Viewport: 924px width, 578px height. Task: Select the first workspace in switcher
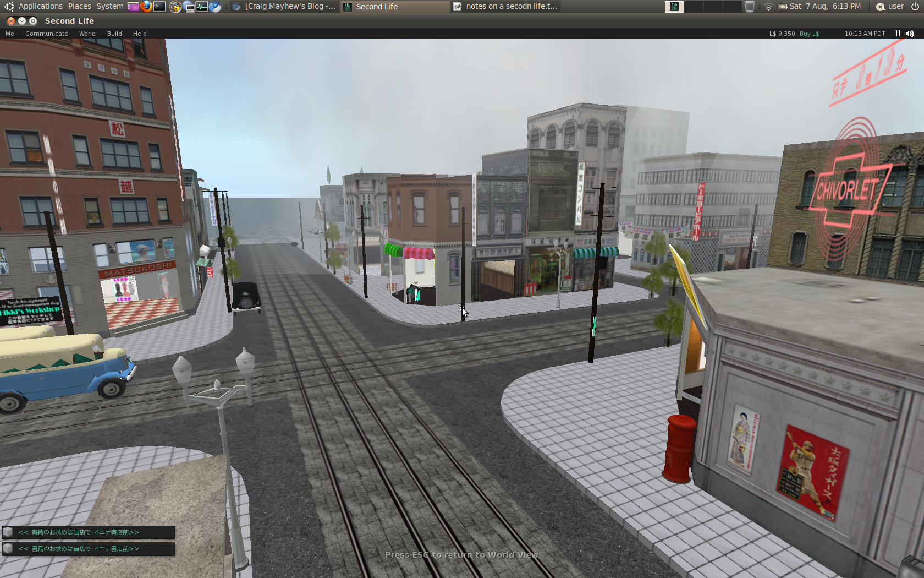coord(674,7)
